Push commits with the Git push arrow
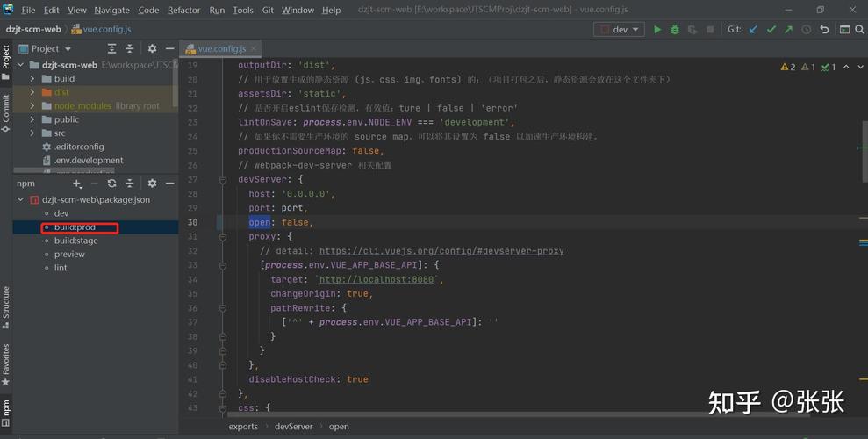This screenshot has height=439, width=868. tap(788, 29)
